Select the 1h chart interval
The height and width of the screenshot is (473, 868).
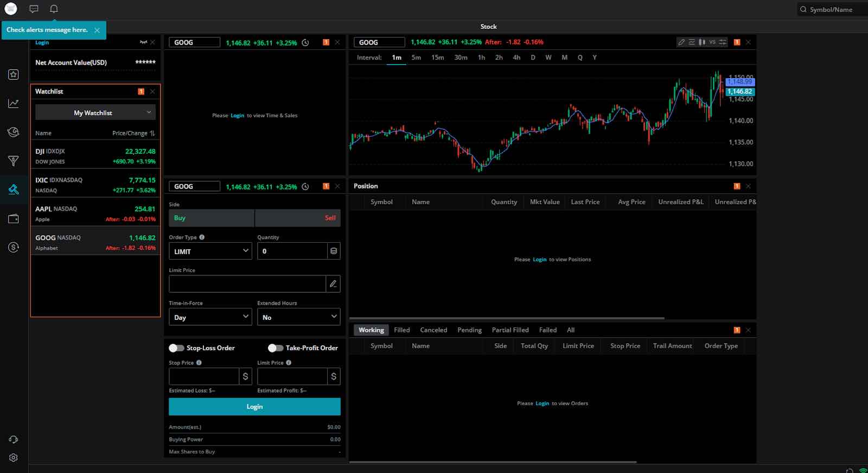(481, 58)
